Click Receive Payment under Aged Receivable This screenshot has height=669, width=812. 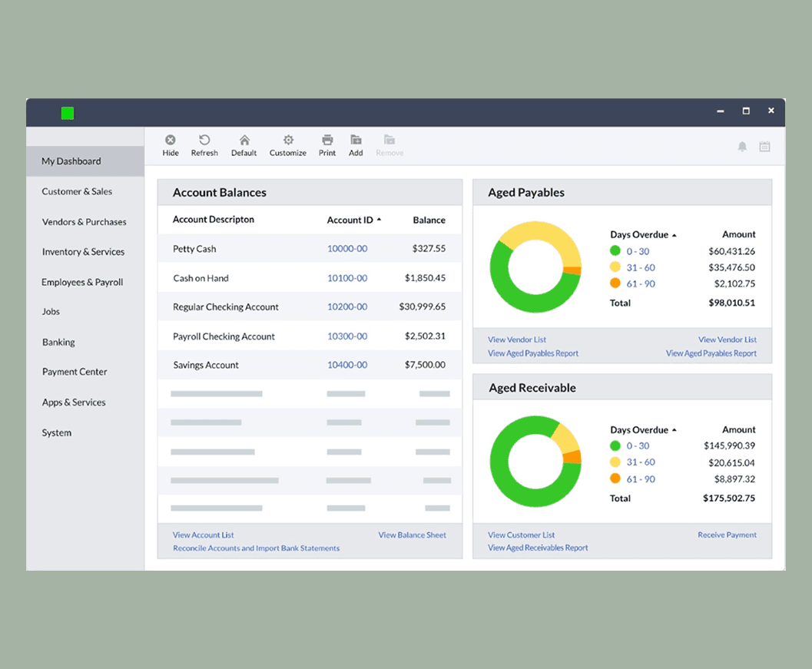(x=727, y=535)
